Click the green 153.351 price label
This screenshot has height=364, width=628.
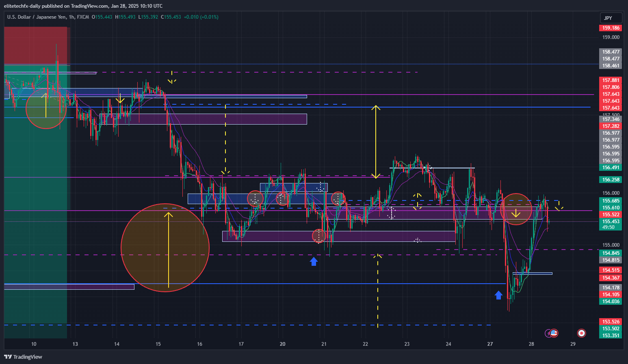click(611, 336)
